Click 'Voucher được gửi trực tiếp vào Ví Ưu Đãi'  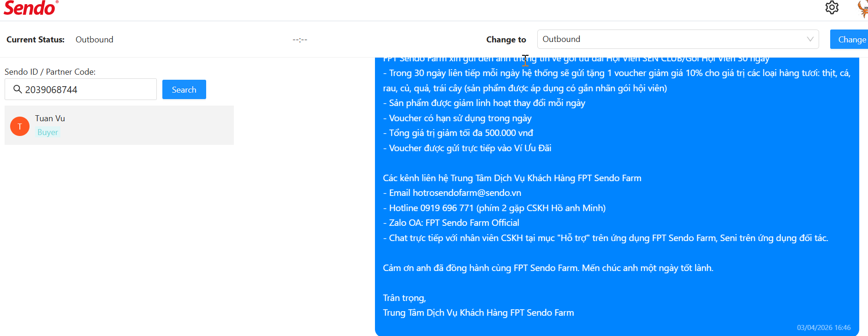click(x=467, y=148)
